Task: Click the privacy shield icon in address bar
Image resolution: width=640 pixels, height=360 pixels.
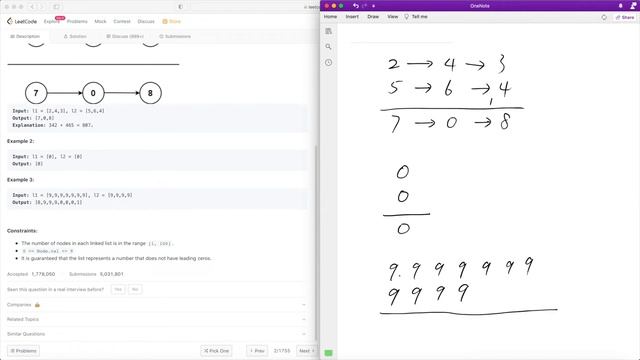Action: pos(180,7)
